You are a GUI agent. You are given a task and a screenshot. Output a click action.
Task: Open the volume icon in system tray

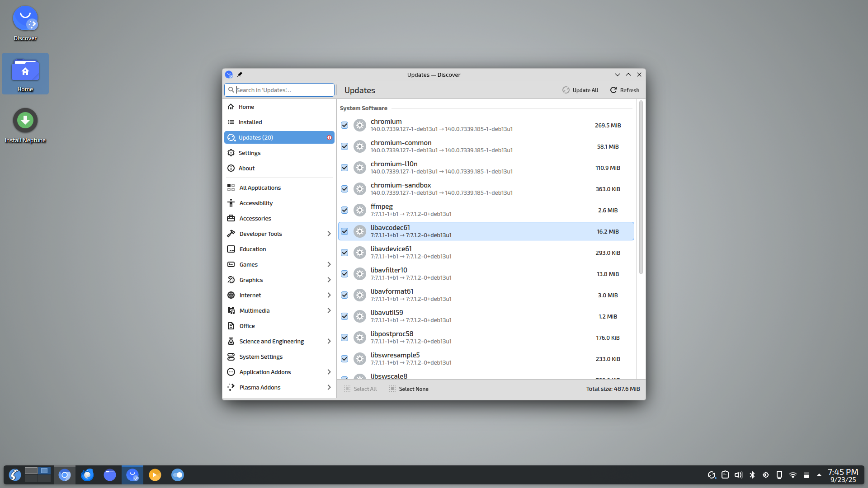(x=738, y=475)
